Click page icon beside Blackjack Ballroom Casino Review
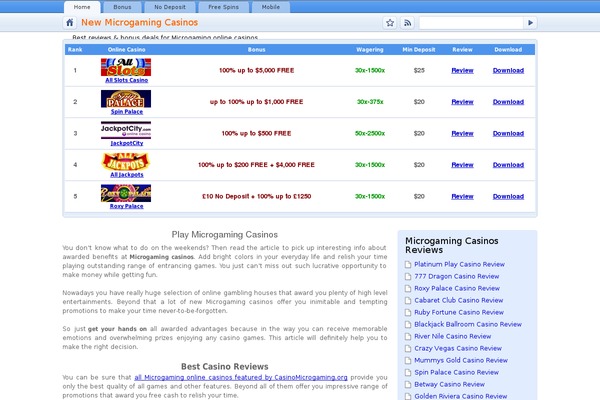 (408, 325)
